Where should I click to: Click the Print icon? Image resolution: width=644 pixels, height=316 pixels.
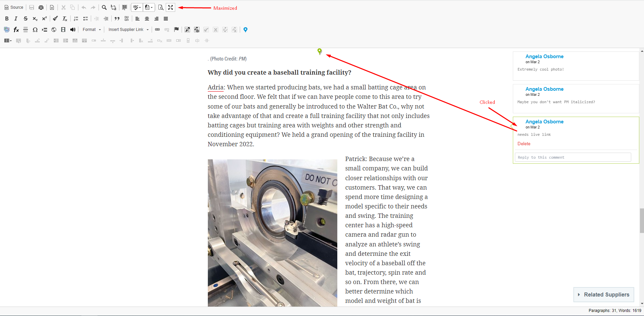coord(41,7)
